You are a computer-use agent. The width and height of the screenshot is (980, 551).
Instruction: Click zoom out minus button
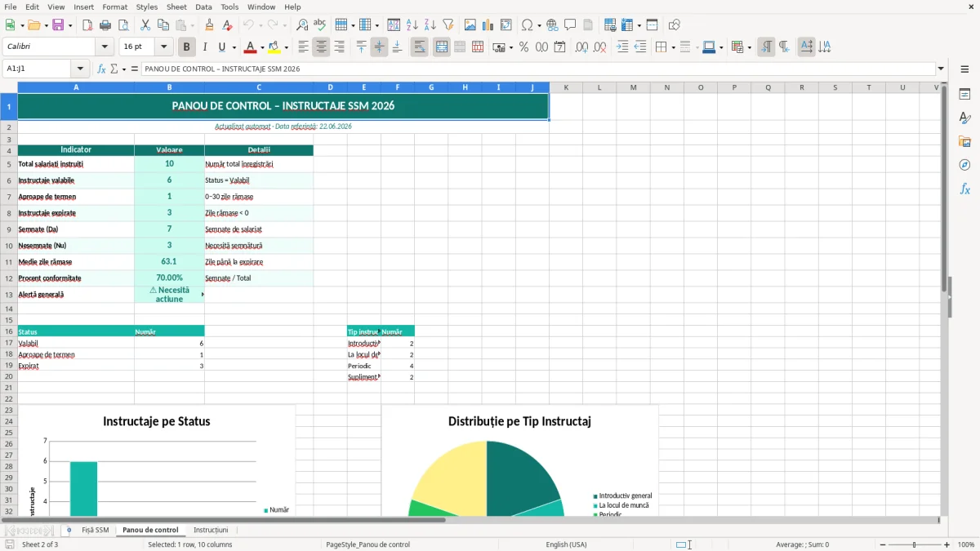click(x=883, y=544)
